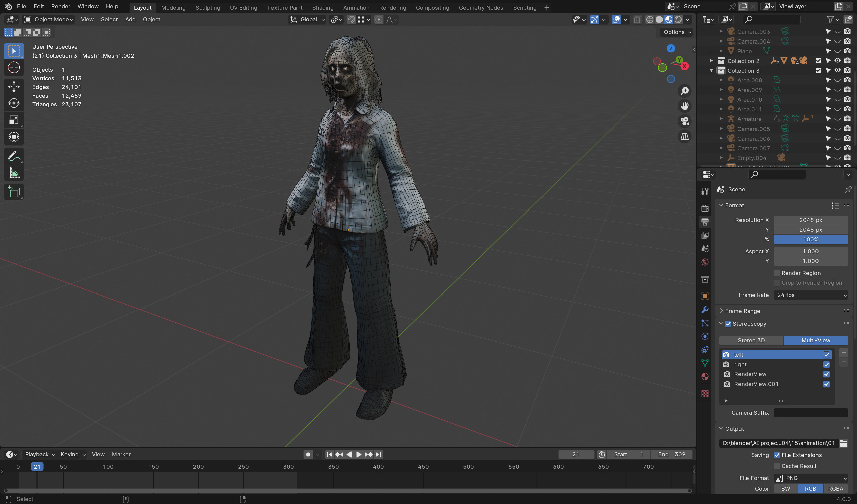Open Object Mode dropdown
Viewport: 857px width, 504px height.
[49, 20]
